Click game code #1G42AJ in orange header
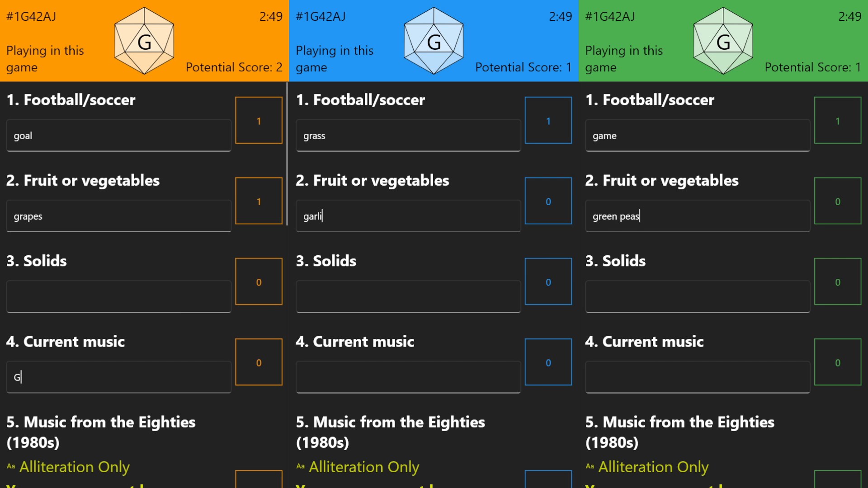The image size is (868, 488). (31, 17)
